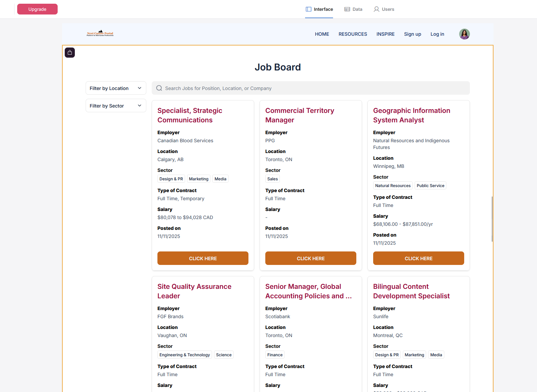Screen dimensions: 537x392
Task: Click the Log in link
Action: point(437,34)
